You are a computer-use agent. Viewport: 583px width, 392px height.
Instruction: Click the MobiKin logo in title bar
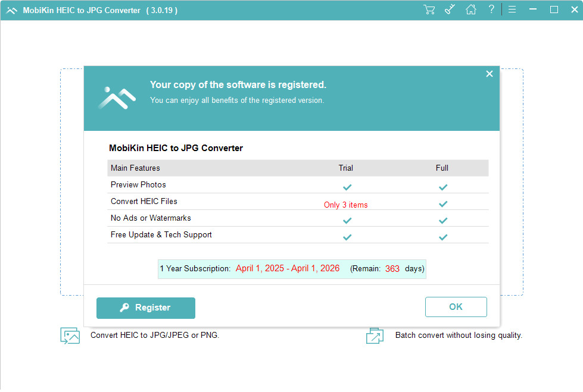point(11,10)
